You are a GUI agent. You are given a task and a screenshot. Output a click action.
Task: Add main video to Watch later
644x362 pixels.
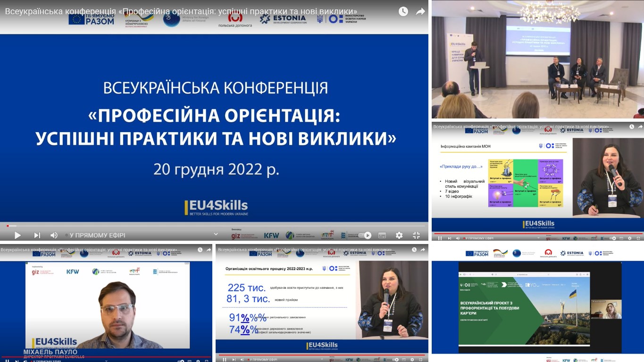[403, 11]
